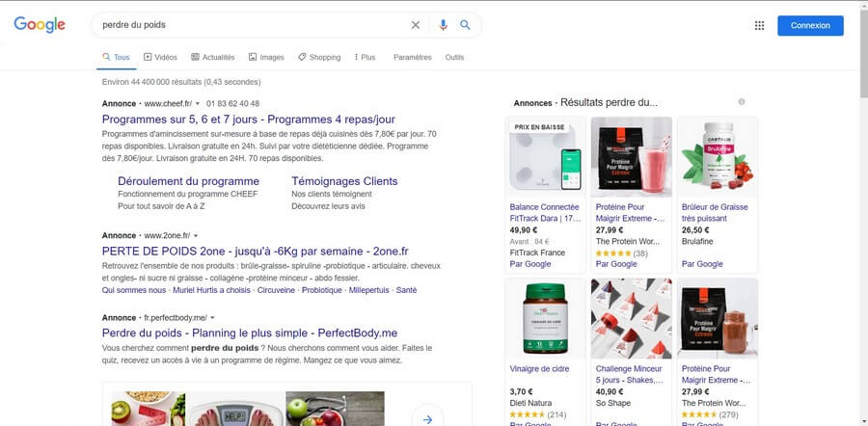Viewport: 868px width, 426px height.
Task: Click the star rating with (38) reviews
Action: (622, 253)
